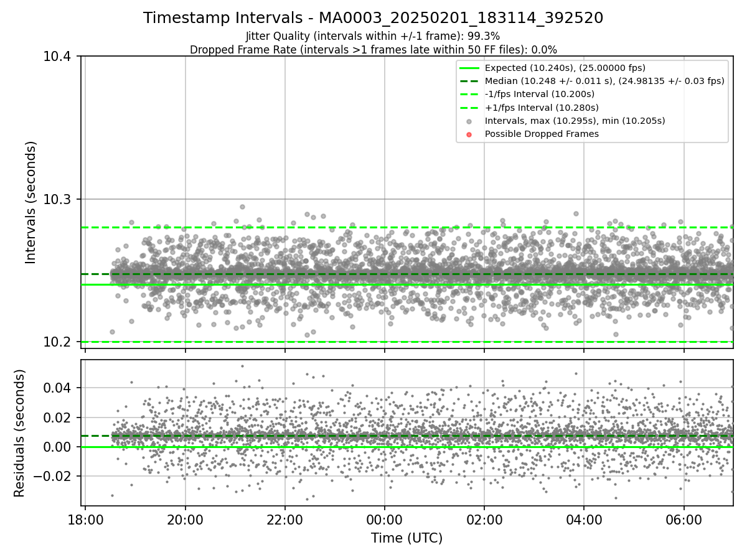747x560 pixels.
Task: Click legend entry 'Intervals, max (10.295s), min (10.205s)'
Action: coord(575,121)
